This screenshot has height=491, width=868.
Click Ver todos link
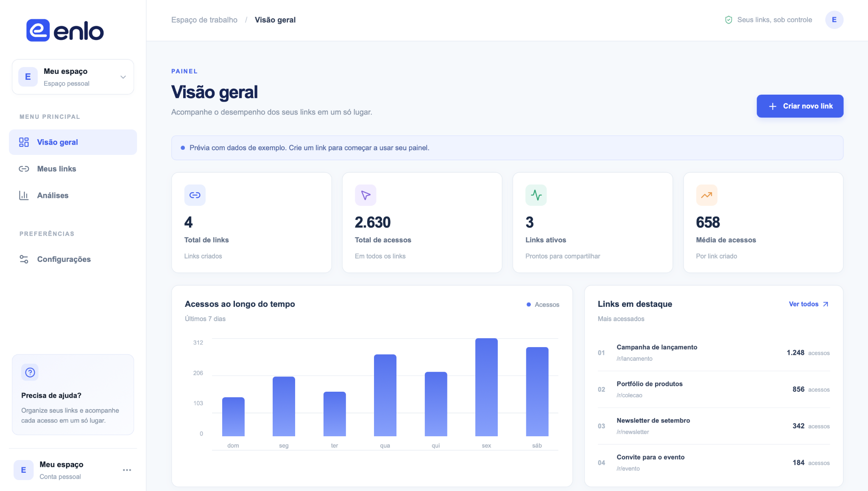809,304
